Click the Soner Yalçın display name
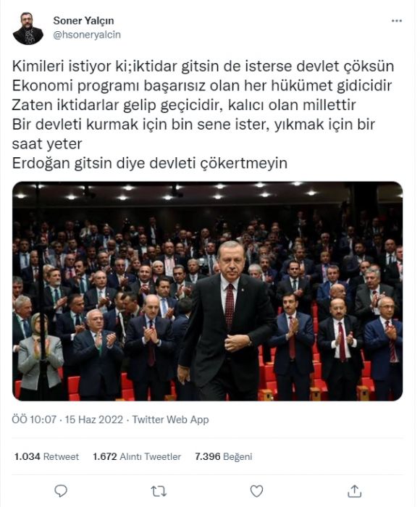 coord(83,20)
